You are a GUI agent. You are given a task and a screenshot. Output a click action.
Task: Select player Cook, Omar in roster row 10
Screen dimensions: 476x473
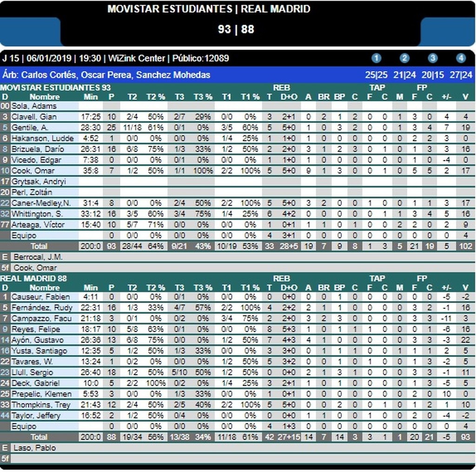click(x=33, y=171)
